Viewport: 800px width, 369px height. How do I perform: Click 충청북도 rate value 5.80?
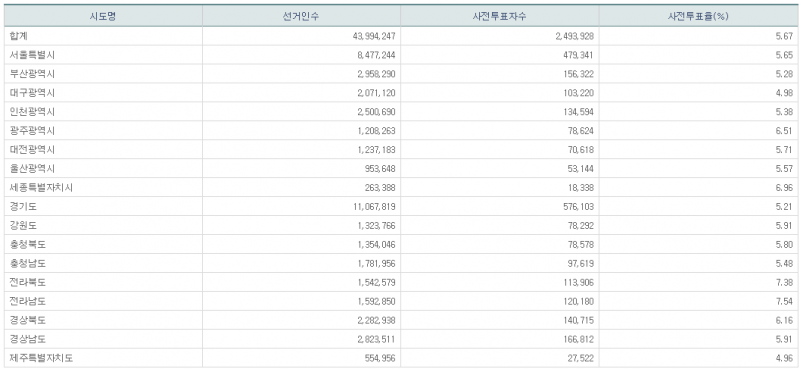(x=784, y=244)
